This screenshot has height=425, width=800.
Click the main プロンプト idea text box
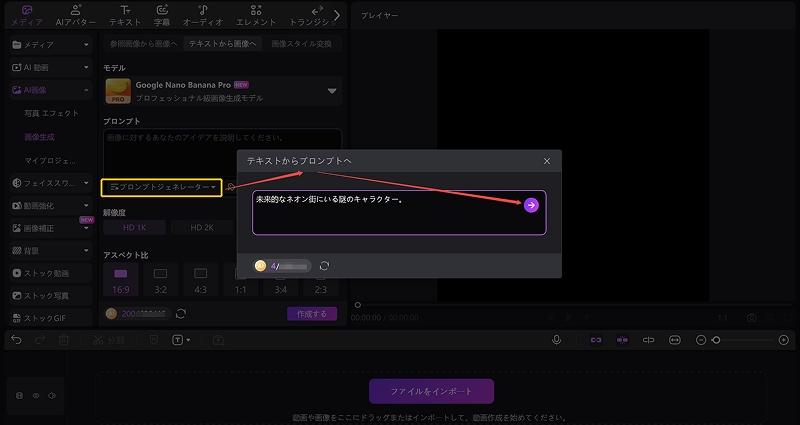(222, 152)
